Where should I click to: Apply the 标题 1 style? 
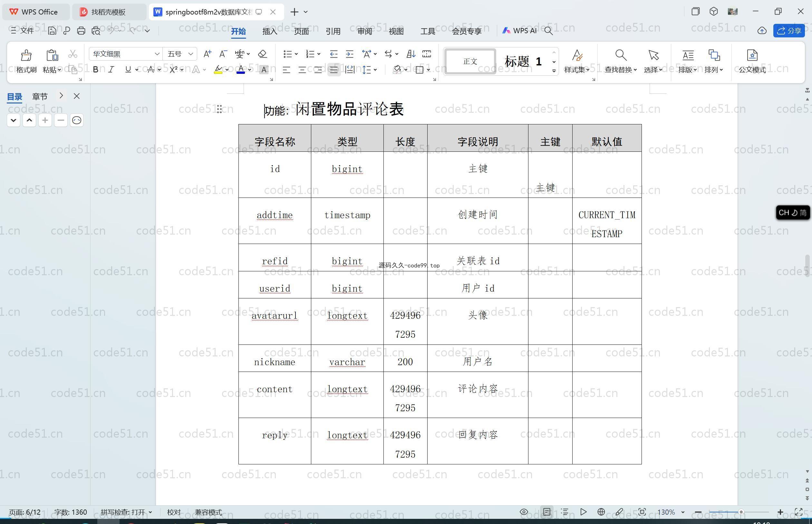click(523, 61)
